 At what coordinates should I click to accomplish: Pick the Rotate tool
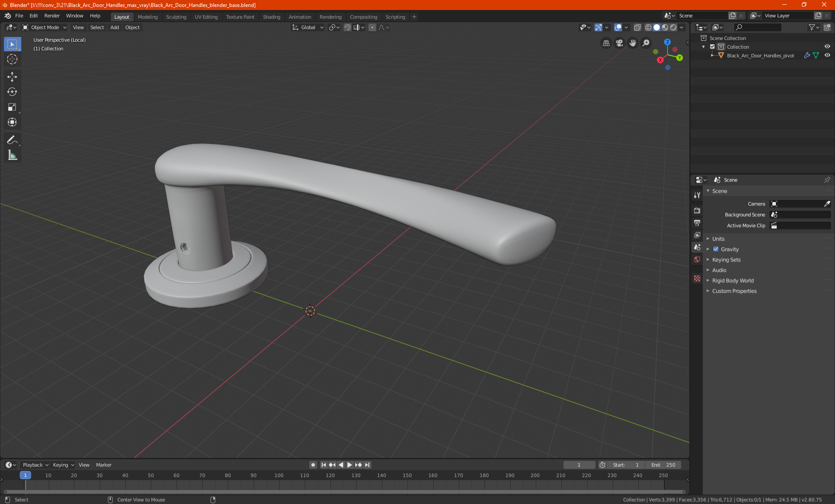pyautogui.click(x=12, y=92)
